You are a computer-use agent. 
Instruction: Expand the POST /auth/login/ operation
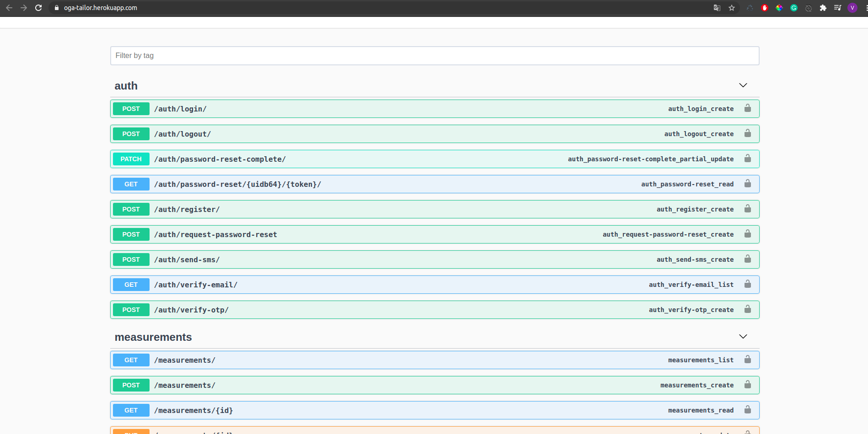pos(434,109)
